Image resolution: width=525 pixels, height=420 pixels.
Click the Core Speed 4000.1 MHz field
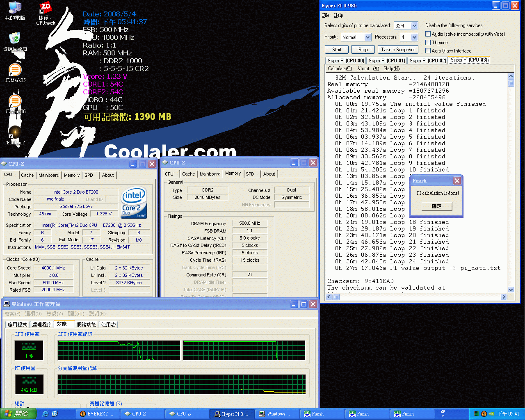coord(53,268)
